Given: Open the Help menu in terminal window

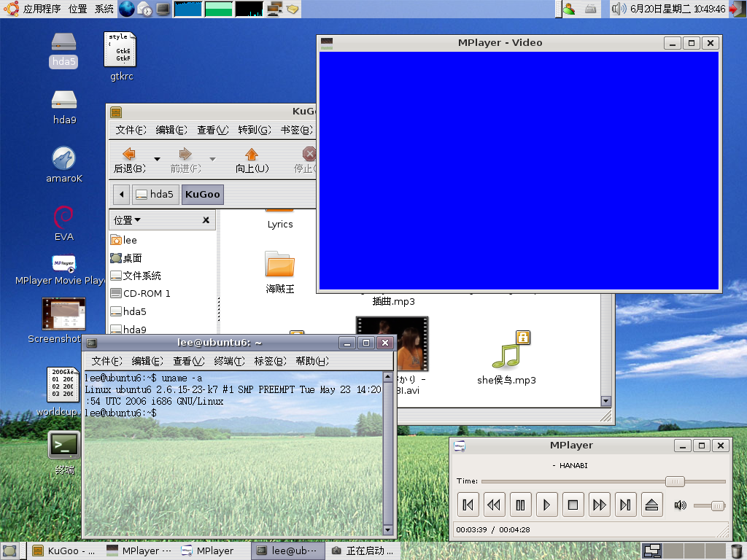Looking at the screenshot, I should (312, 361).
